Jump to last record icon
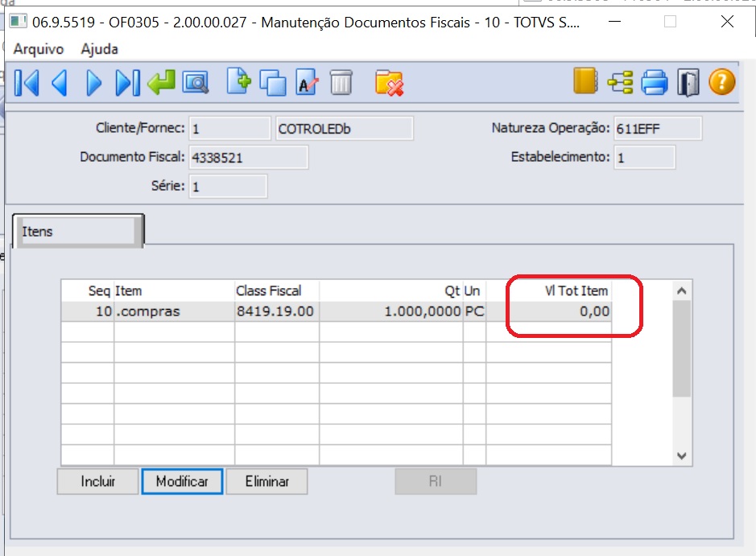This screenshot has width=756, height=556. [128, 83]
